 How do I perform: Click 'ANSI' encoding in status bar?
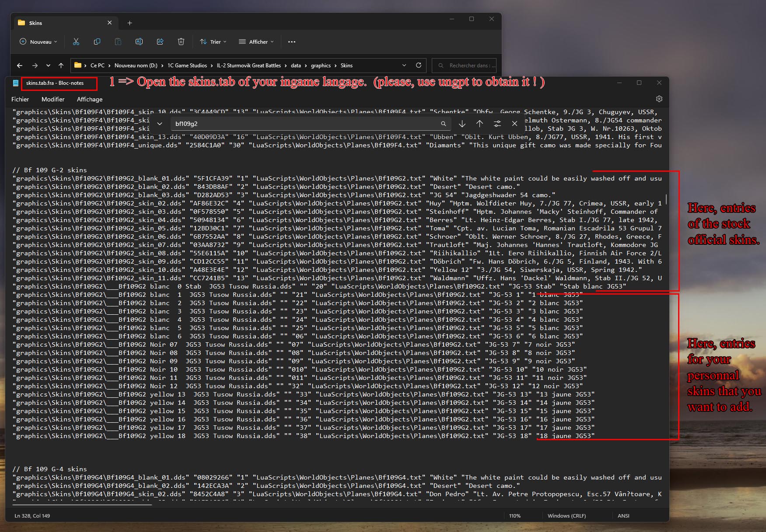click(x=624, y=516)
